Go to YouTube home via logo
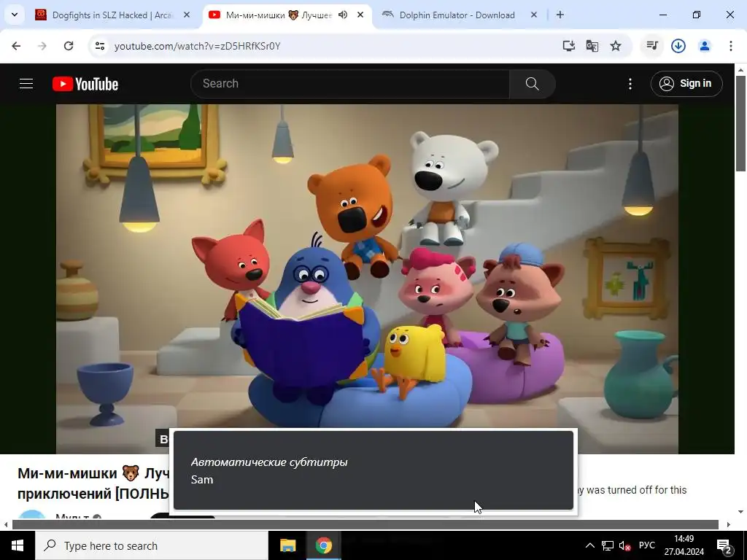747x560 pixels. tap(85, 84)
